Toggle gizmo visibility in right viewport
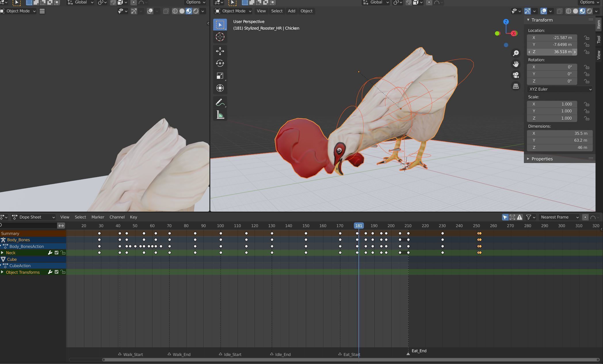603x364 pixels. pyautogui.click(x=527, y=11)
